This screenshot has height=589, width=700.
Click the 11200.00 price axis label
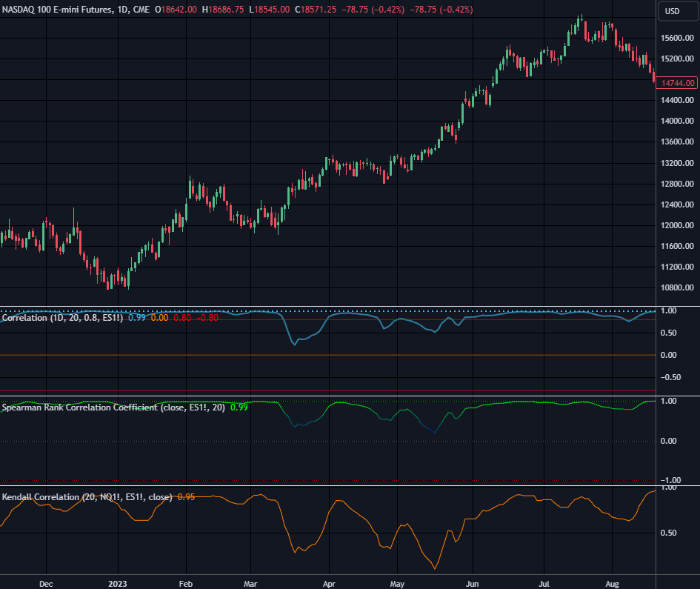[677, 267]
